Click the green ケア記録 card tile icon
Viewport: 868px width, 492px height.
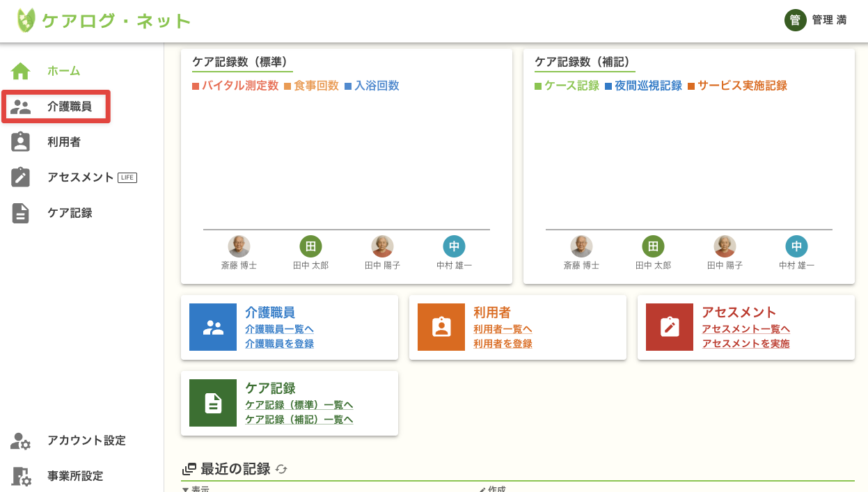click(213, 403)
